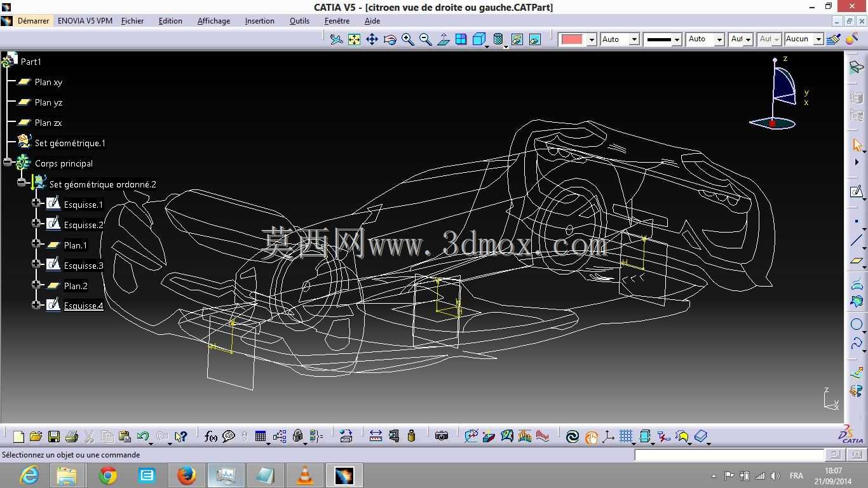This screenshot has height=488, width=868.
Task: Open the Edition menu
Action: pyautogui.click(x=170, y=21)
